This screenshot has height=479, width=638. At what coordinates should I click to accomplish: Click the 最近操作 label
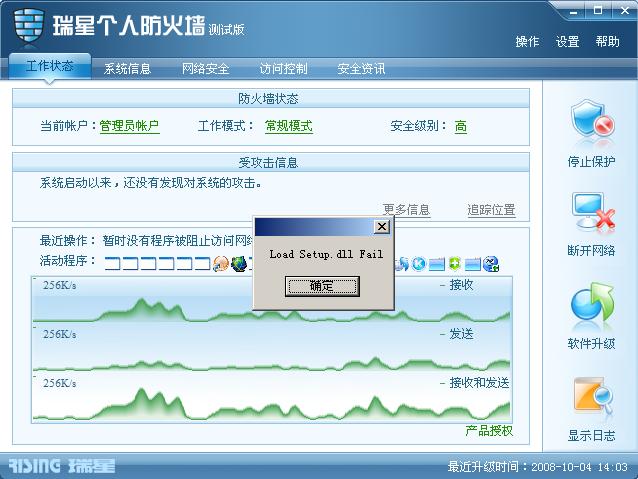(x=68, y=241)
